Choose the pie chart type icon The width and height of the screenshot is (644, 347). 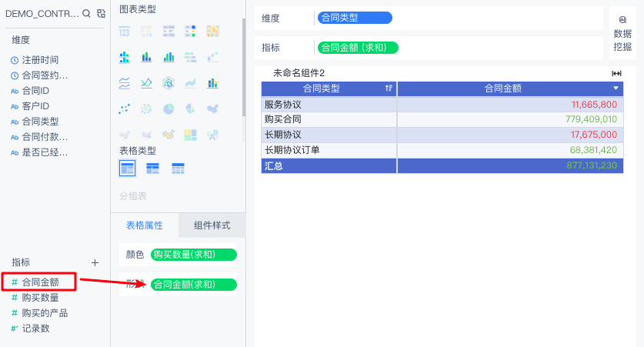(169, 108)
